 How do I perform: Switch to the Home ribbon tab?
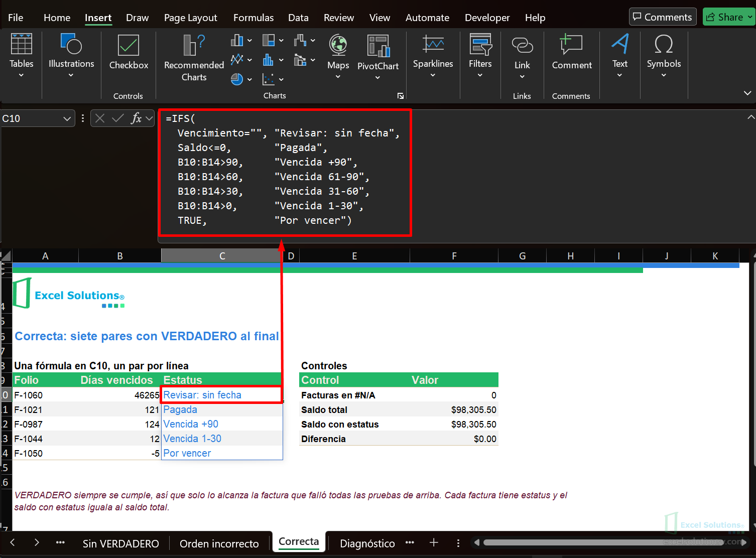point(57,18)
